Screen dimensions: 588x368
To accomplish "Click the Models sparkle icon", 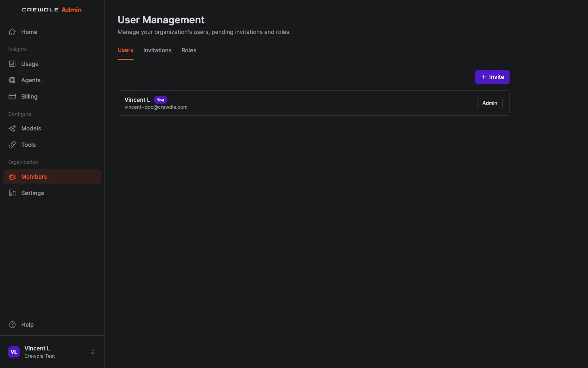I will 12,128.
